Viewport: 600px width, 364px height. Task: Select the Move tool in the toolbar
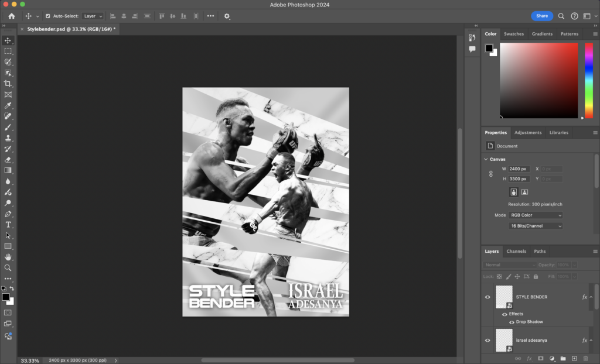tap(8, 40)
